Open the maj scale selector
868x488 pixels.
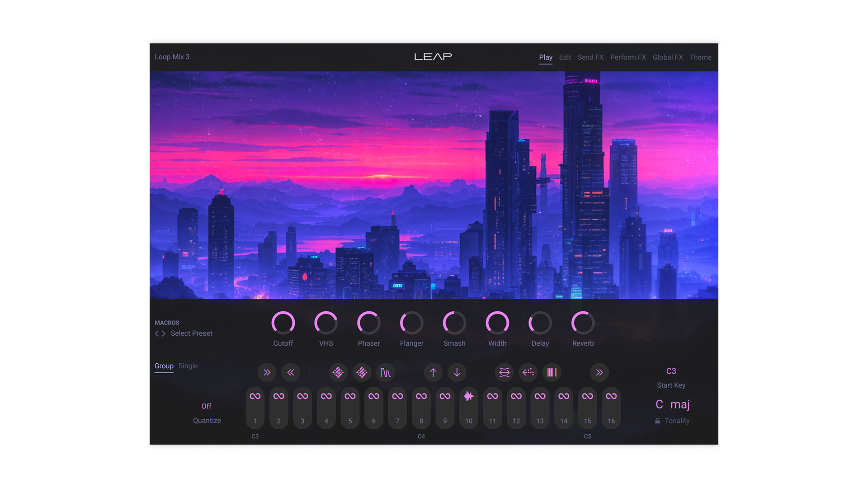click(681, 404)
